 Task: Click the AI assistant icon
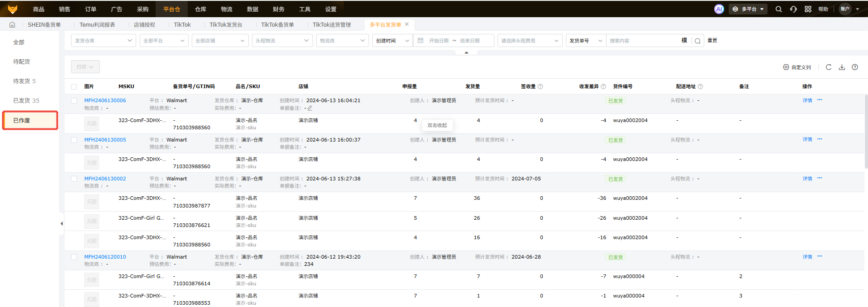coord(719,9)
